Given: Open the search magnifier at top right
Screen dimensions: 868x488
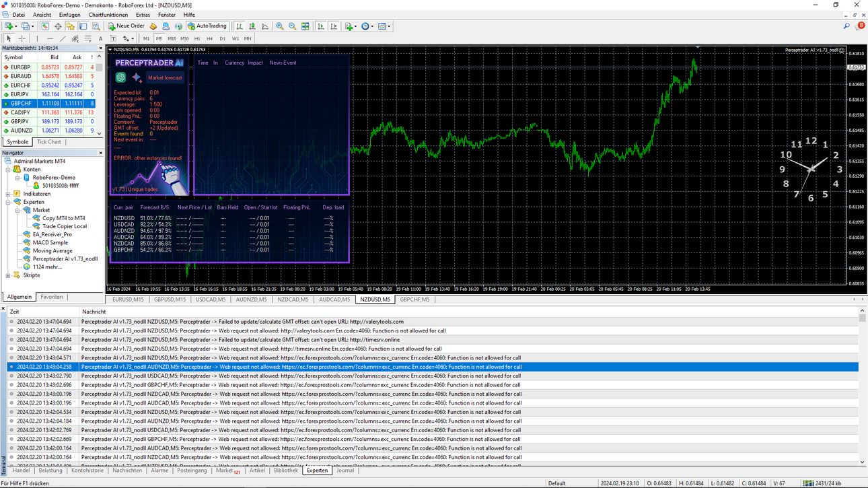Looking at the screenshot, I should [x=846, y=26].
